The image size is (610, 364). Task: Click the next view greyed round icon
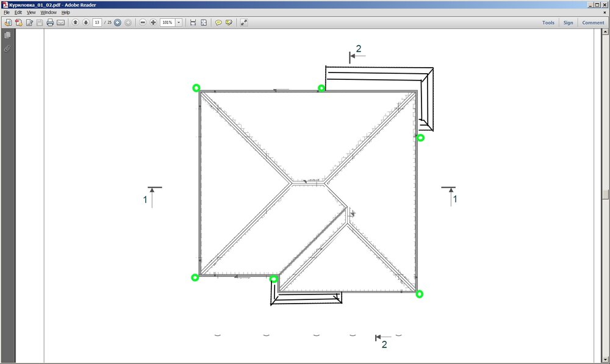[128, 23]
